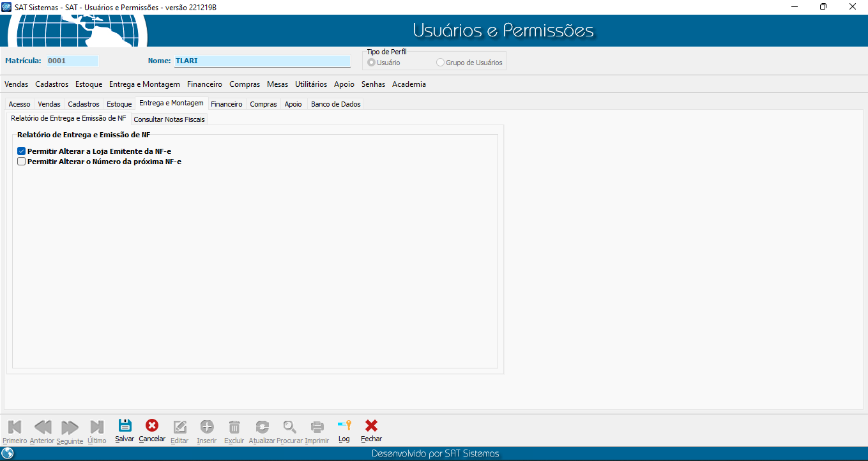This screenshot has height=461, width=868.
Task: Click the Imprimir printer icon
Action: click(317, 427)
